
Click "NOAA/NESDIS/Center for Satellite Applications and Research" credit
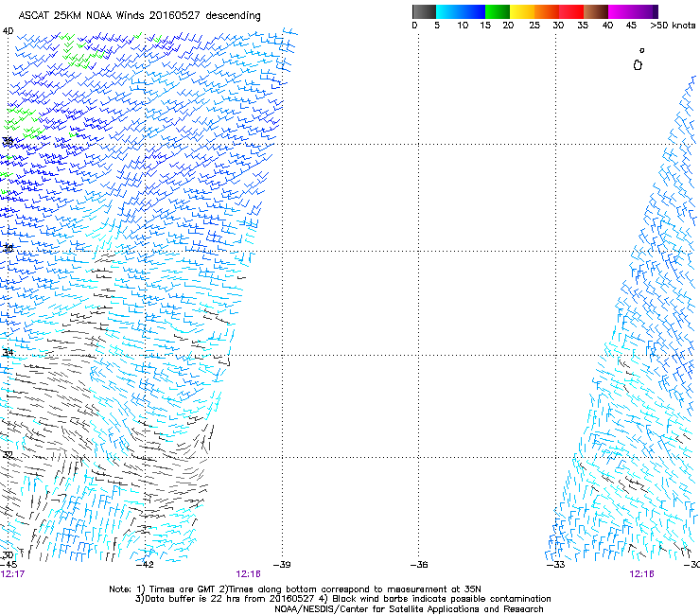pos(409,609)
